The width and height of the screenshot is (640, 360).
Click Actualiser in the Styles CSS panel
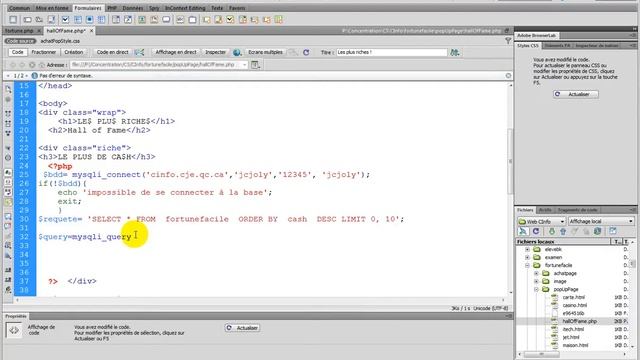click(x=576, y=94)
